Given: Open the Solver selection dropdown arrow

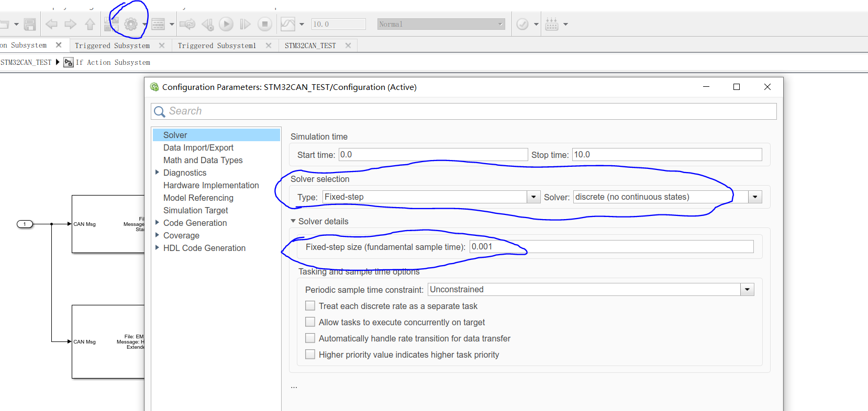Looking at the screenshot, I should tap(755, 197).
